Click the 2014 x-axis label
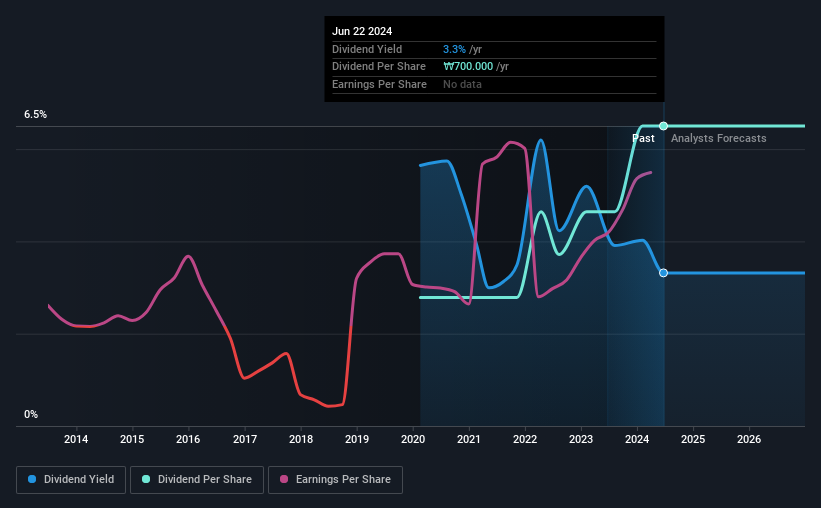This screenshot has width=821, height=508. 76,439
